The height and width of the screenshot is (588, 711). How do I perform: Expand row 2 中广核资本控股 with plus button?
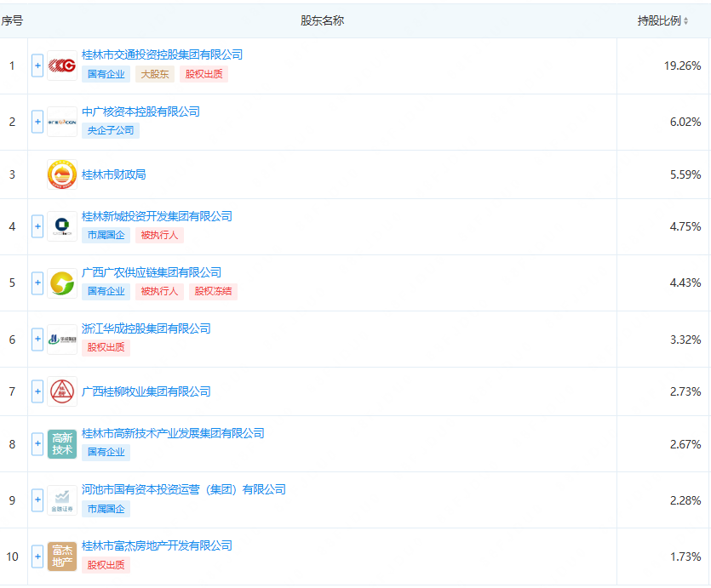click(37, 122)
